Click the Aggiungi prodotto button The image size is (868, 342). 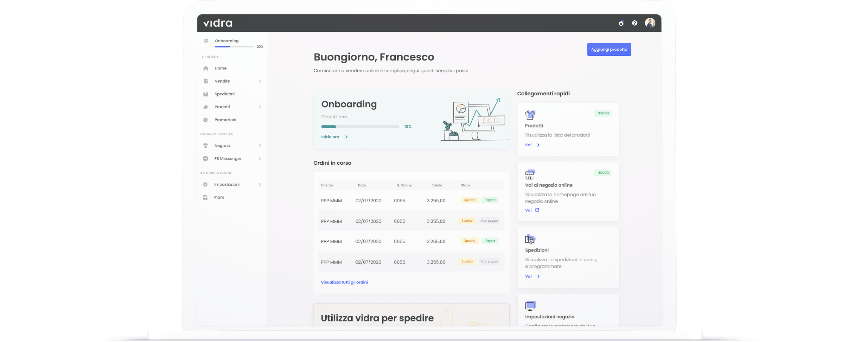click(609, 49)
